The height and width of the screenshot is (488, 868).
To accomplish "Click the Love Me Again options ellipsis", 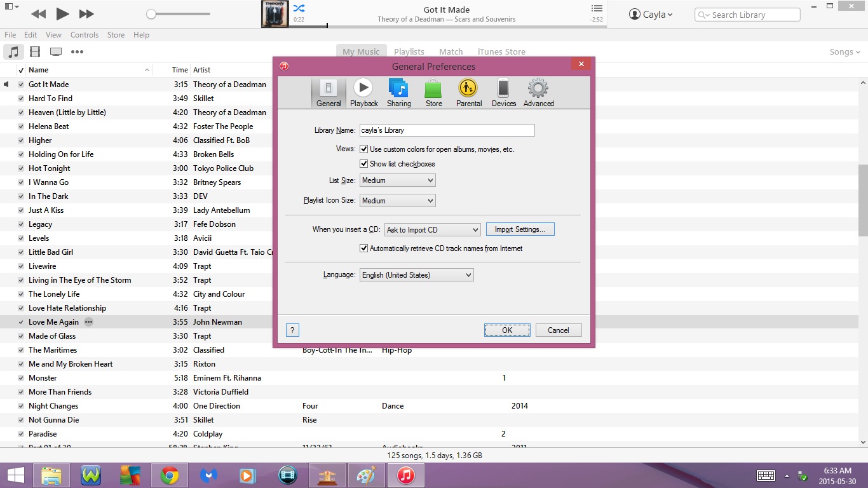I will [x=89, y=322].
